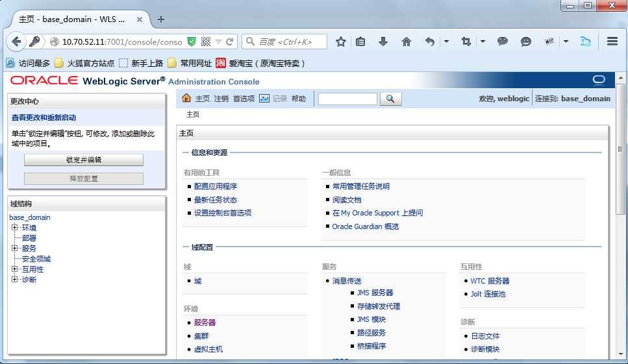Go to the Firefox home icon
Viewport: 628px width, 364px height.
[406, 42]
